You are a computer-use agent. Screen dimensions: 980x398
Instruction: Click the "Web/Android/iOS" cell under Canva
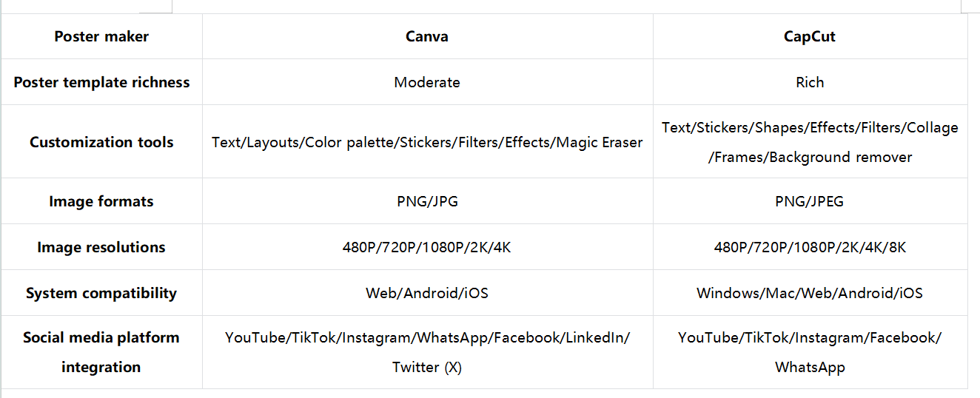(427, 293)
